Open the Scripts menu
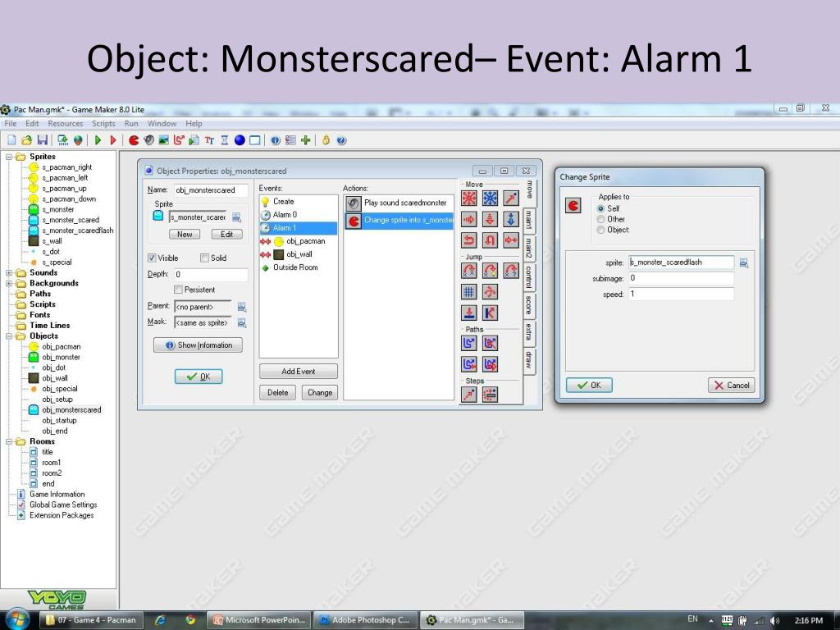840x630 pixels. pos(103,124)
